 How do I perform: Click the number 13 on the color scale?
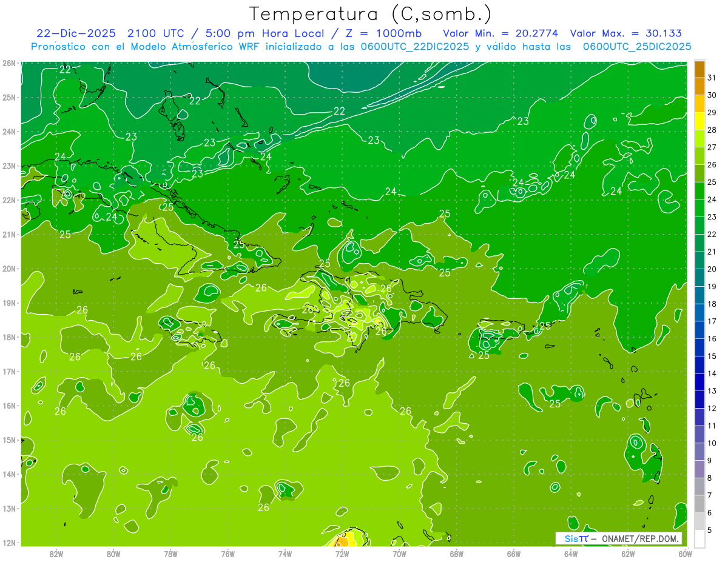pyautogui.click(x=712, y=391)
